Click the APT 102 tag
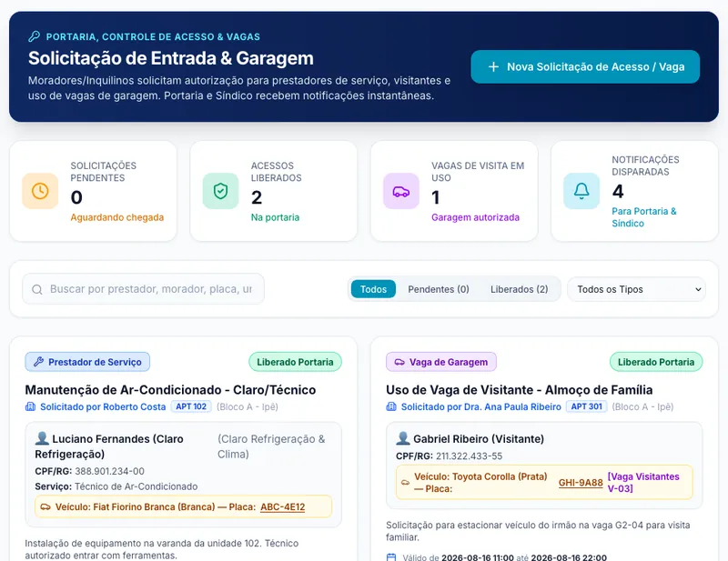 click(191, 406)
